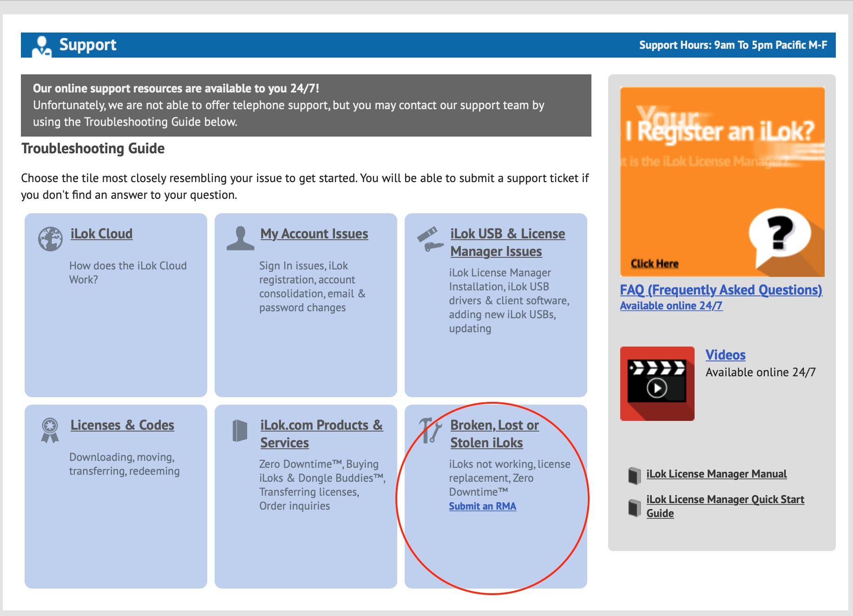
Task: Open Broken, Lost or Stolen iLoks link
Action: click(494, 434)
